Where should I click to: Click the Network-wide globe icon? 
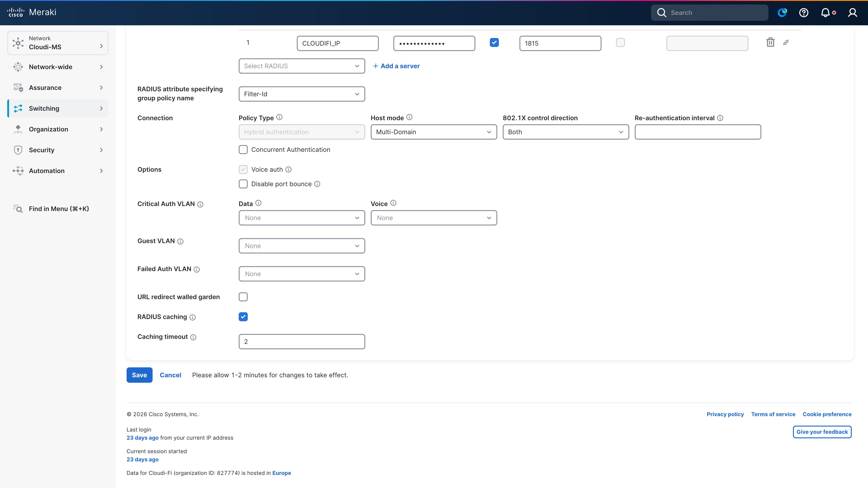pos(18,67)
